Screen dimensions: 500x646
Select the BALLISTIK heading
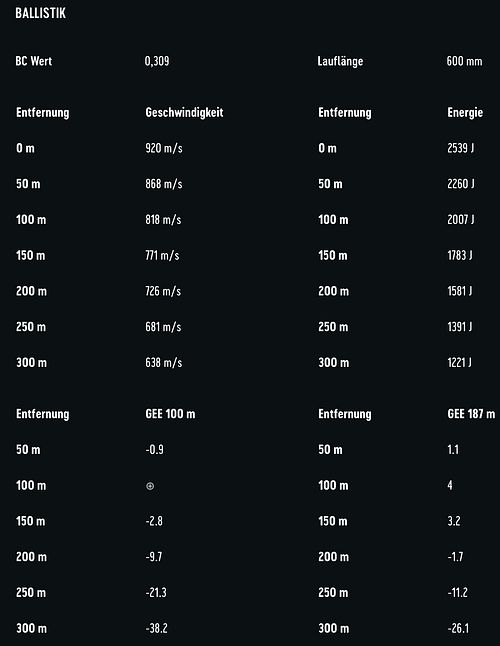click(40, 13)
